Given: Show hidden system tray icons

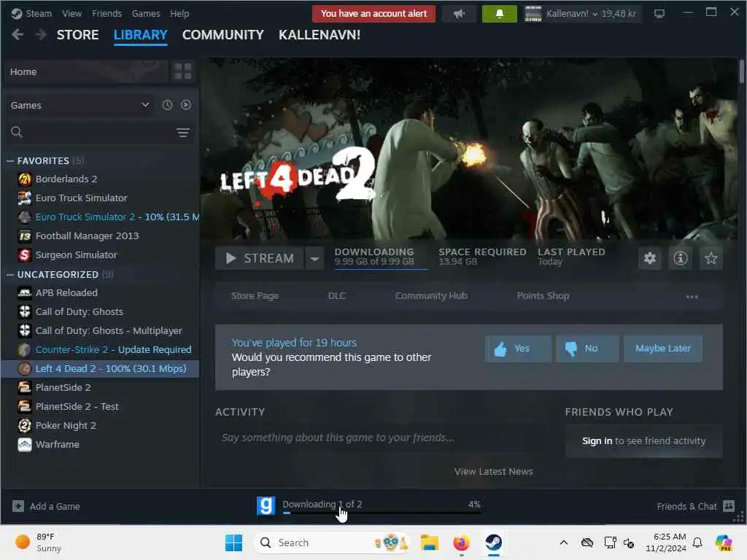Looking at the screenshot, I should pyautogui.click(x=564, y=542).
